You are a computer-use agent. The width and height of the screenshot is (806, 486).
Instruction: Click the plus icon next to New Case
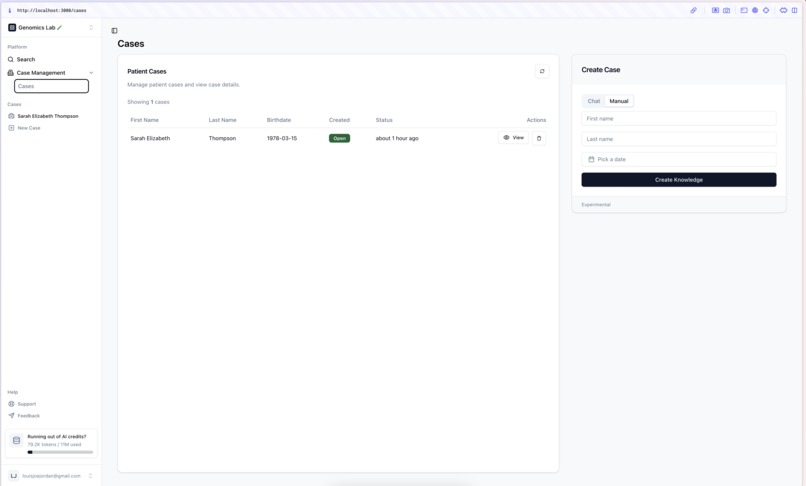[x=11, y=128]
